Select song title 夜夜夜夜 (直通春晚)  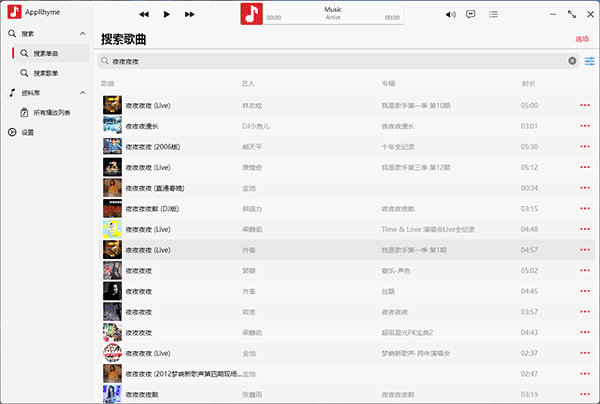155,188
